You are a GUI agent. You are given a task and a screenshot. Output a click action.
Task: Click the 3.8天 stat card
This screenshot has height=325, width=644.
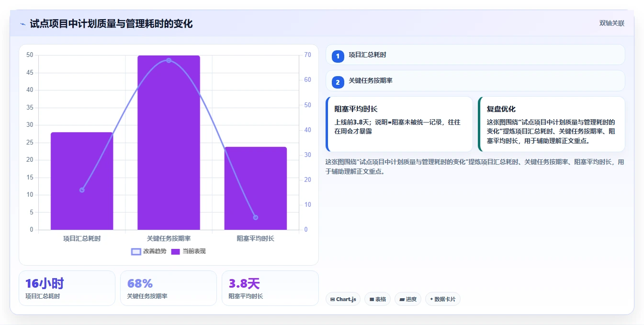point(270,288)
